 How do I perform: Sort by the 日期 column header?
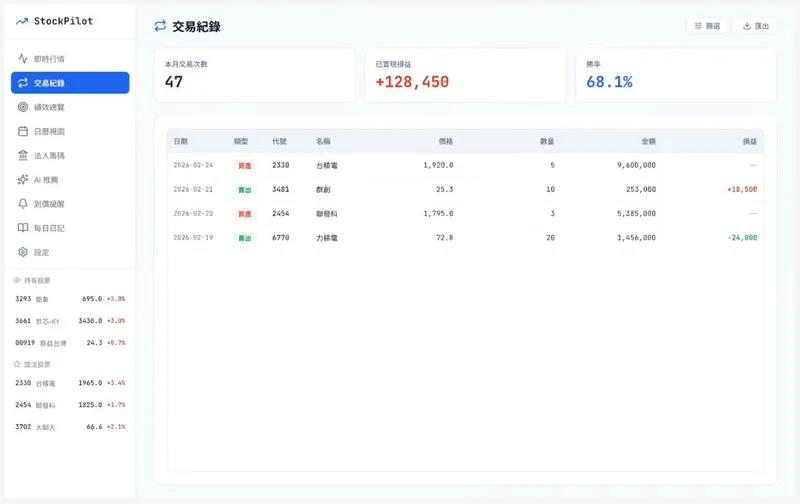tap(181, 141)
